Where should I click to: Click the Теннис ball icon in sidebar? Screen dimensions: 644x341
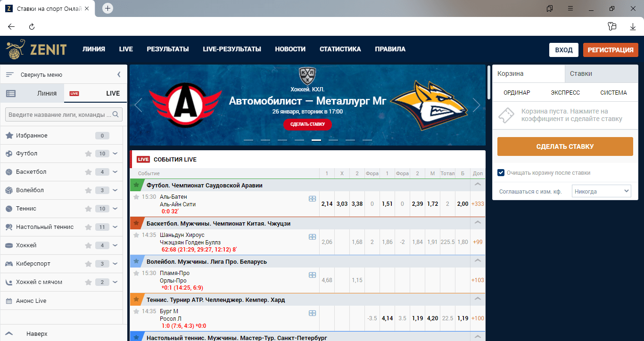click(9, 209)
